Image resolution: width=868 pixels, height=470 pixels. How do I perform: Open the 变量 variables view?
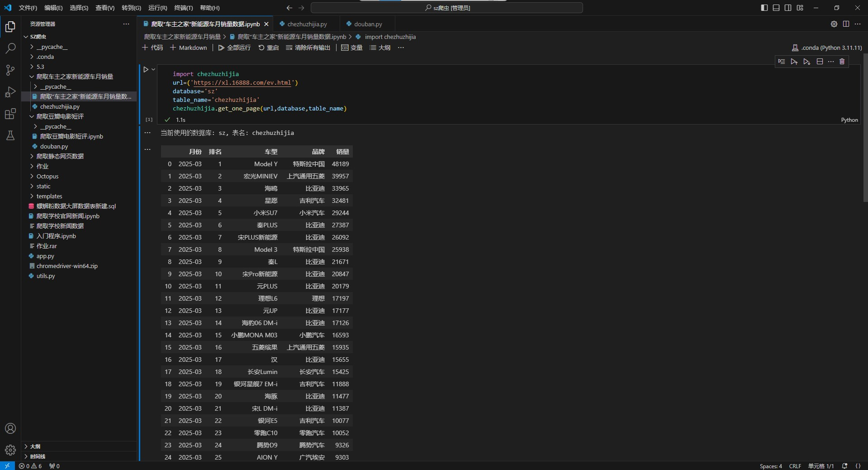pos(352,48)
